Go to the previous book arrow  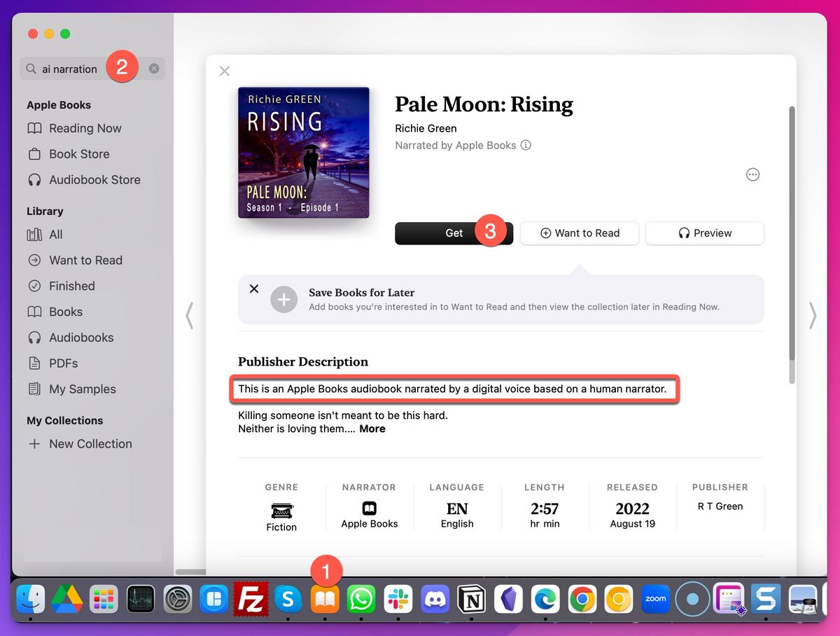(x=190, y=315)
